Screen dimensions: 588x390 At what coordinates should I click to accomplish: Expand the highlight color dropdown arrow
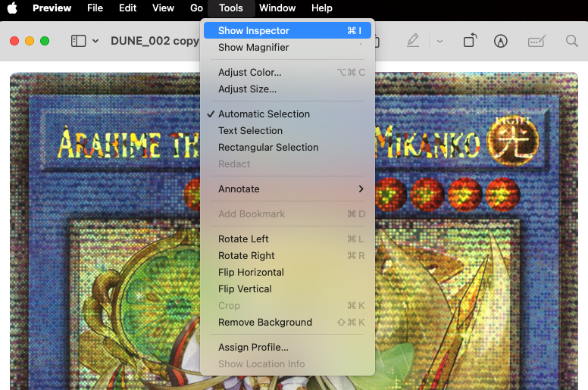439,41
